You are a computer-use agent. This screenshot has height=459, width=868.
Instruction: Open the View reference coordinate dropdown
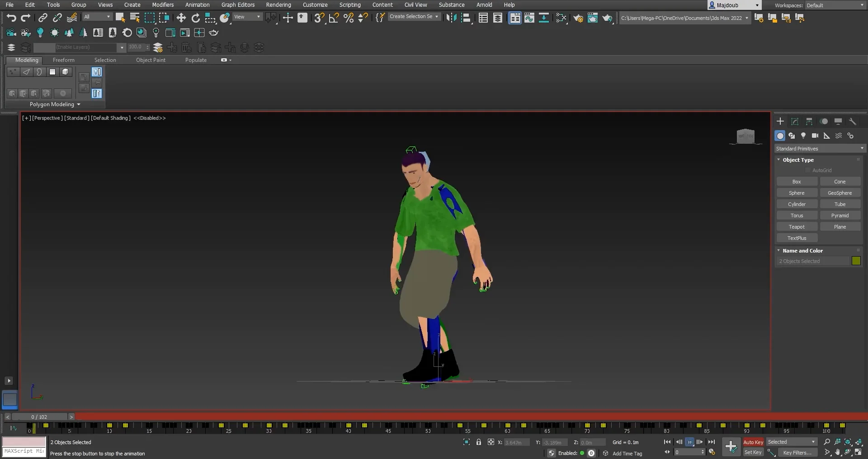(247, 17)
